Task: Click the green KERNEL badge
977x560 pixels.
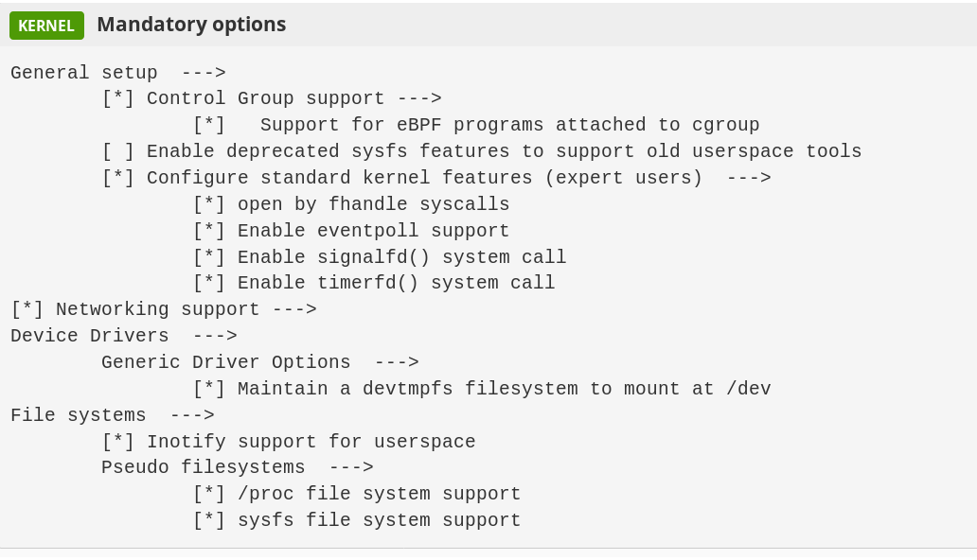Action: tap(46, 26)
